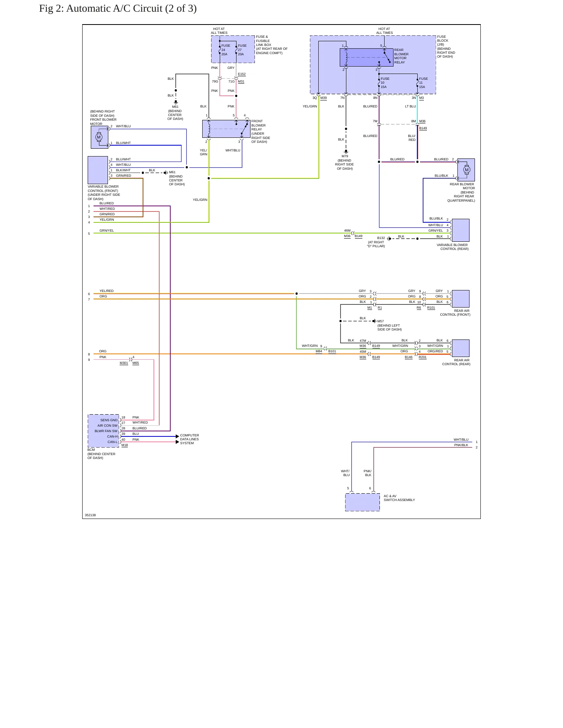Click the AIR CON SW pin label
This screenshot has height=728, width=563.
108,426
